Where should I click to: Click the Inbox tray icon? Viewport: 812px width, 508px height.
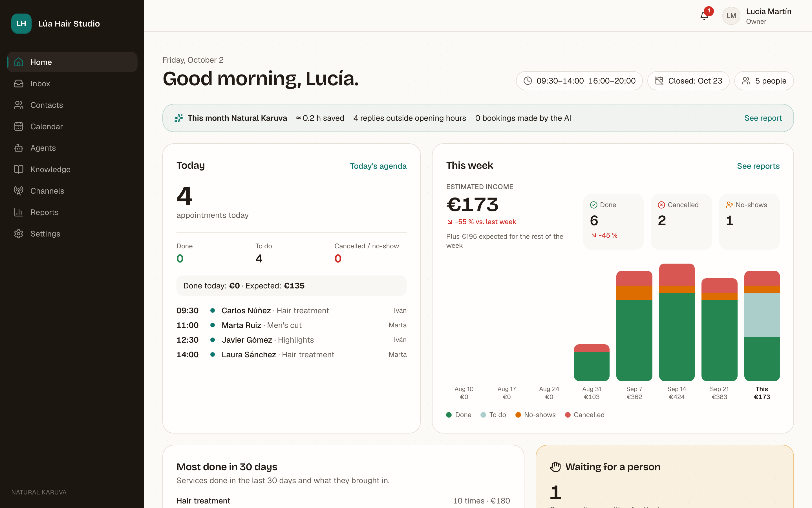tap(19, 84)
